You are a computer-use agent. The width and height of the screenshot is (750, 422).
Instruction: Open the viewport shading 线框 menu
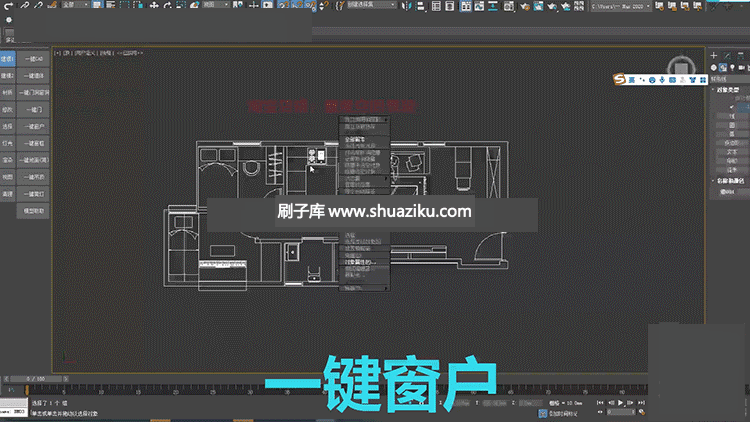[x=106, y=53]
